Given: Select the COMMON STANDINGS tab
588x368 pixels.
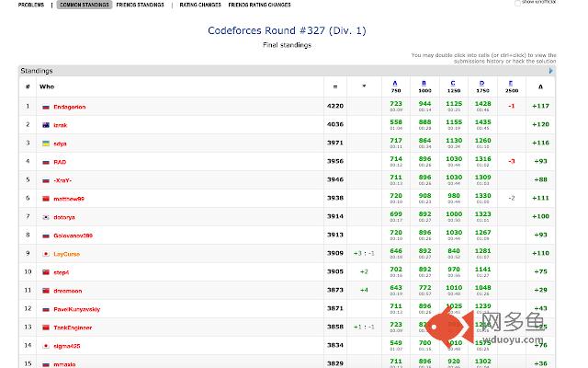Looking at the screenshot, I should (85, 5).
